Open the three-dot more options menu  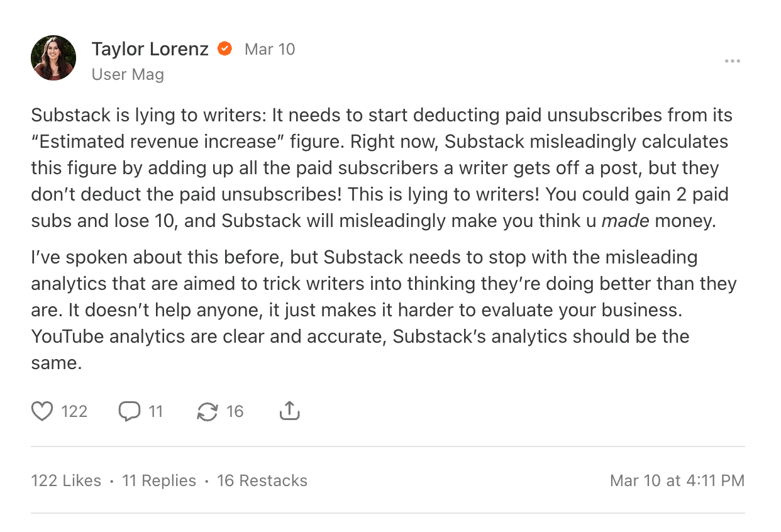(732, 62)
